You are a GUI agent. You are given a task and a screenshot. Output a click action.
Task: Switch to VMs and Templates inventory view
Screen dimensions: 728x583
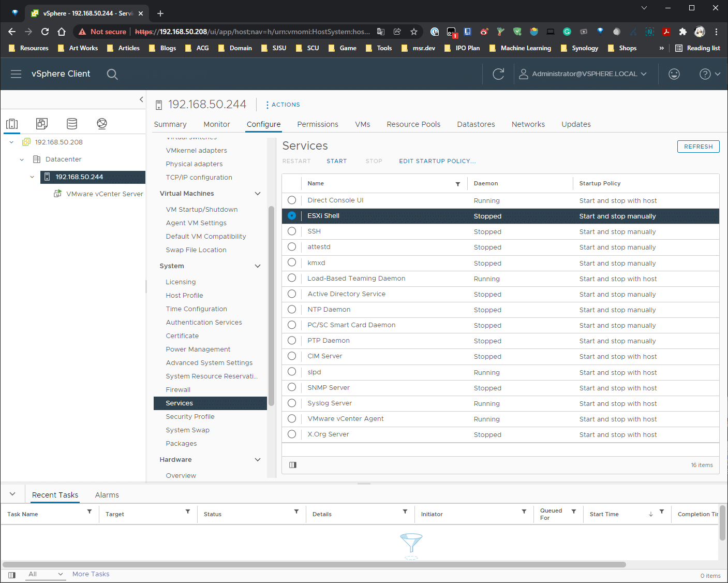click(42, 124)
